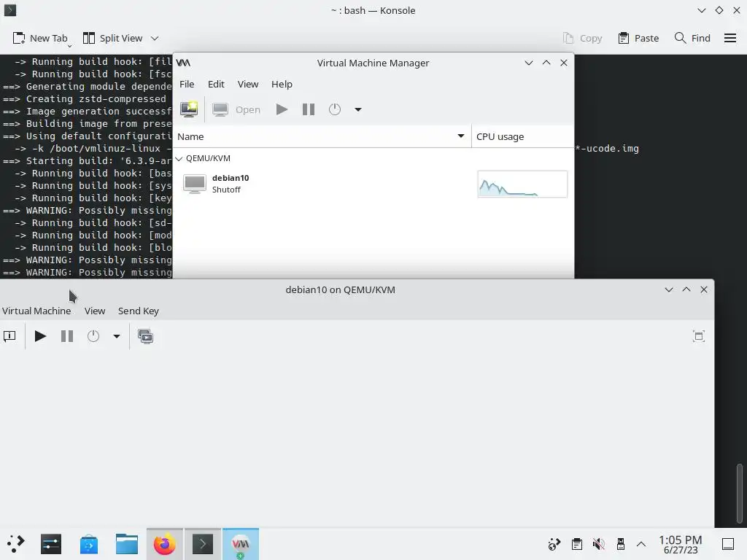Expand hidden system tray icons
This screenshot has width=747, height=560.
(641, 544)
